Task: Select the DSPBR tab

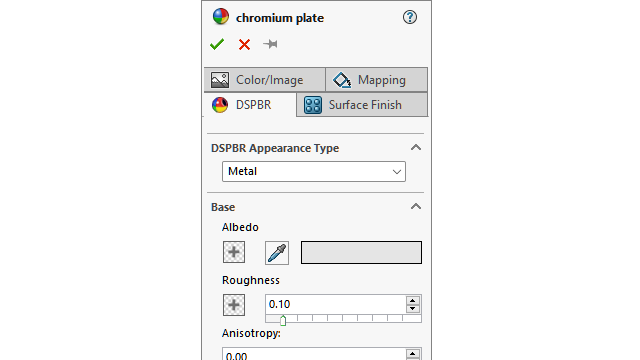Action: (x=250, y=105)
